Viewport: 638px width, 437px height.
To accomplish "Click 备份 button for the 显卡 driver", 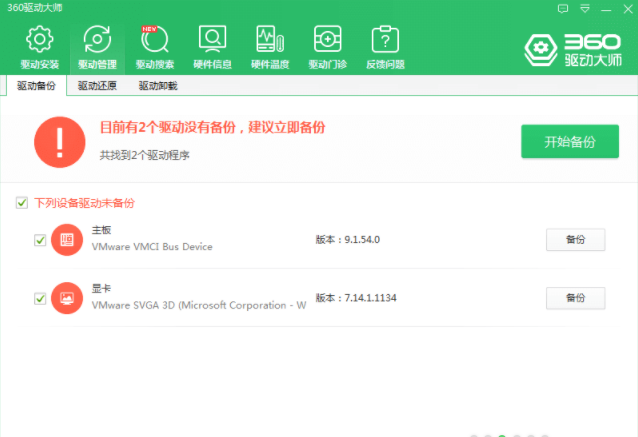I will click(575, 298).
